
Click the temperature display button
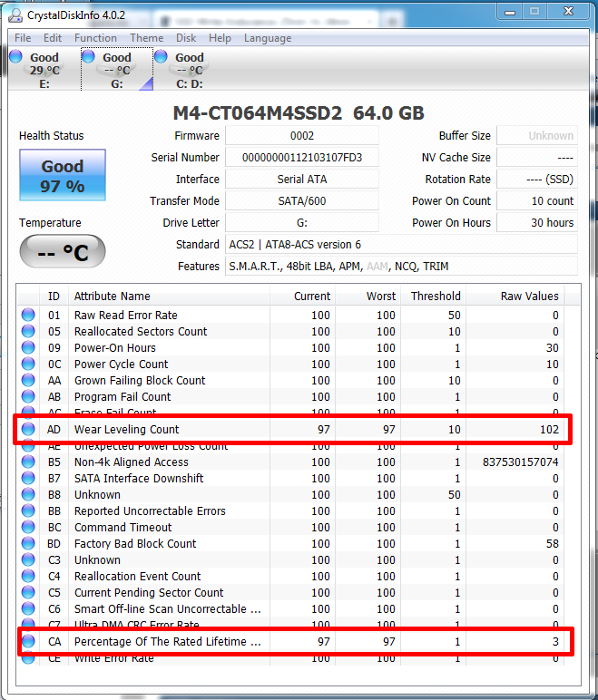pos(63,252)
